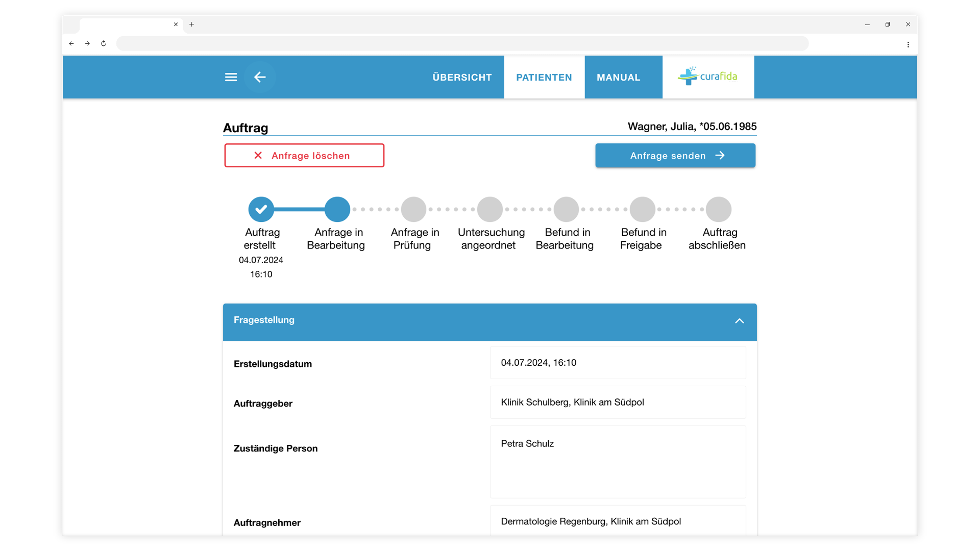Image resolution: width=980 pixels, height=551 pixels.
Task: Select the Auftrag abschließen step circle
Action: tap(719, 209)
